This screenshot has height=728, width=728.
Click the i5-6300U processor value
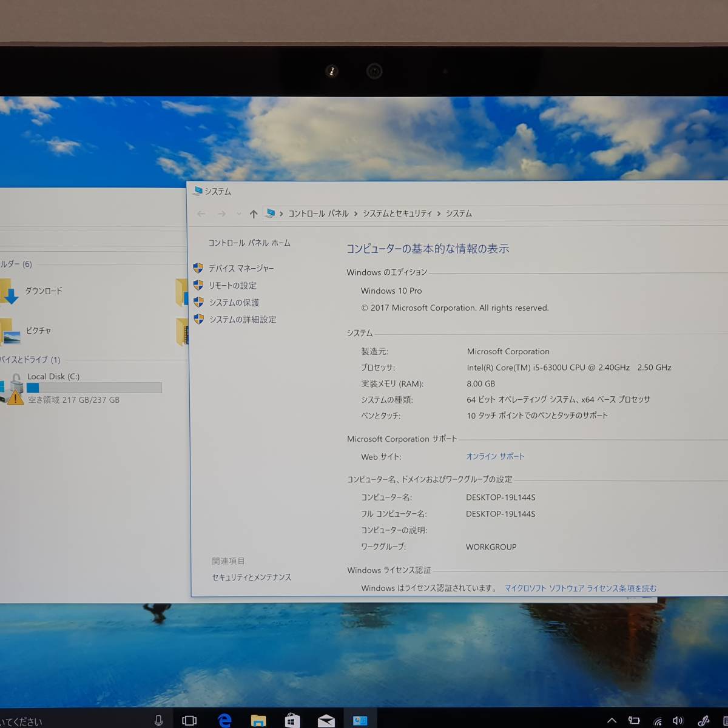point(569,367)
